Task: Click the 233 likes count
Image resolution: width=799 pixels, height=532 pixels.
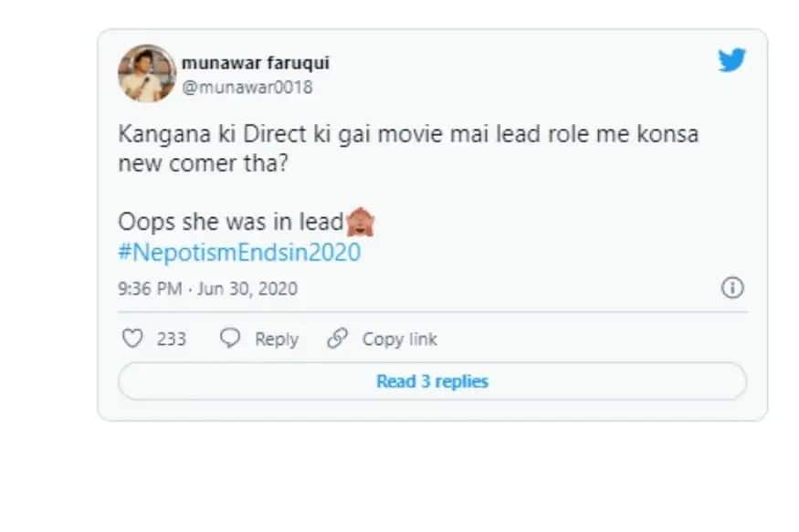Action: 171,339
